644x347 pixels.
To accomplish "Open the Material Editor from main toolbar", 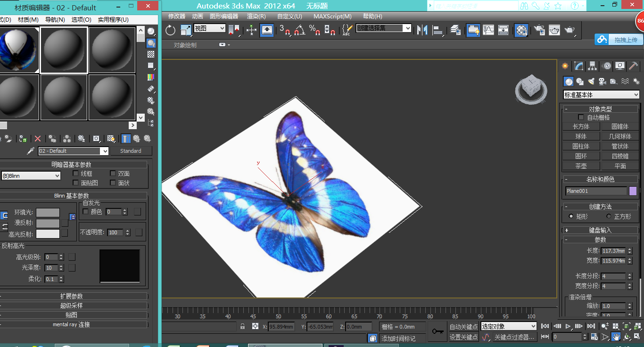I will click(x=521, y=30).
